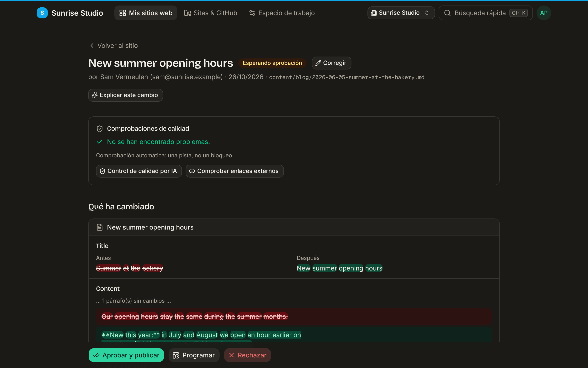Click the shield icon in Control de calidad por IA
Image resolution: width=588 pixels, height=368 pixels.
click(102, 171)
